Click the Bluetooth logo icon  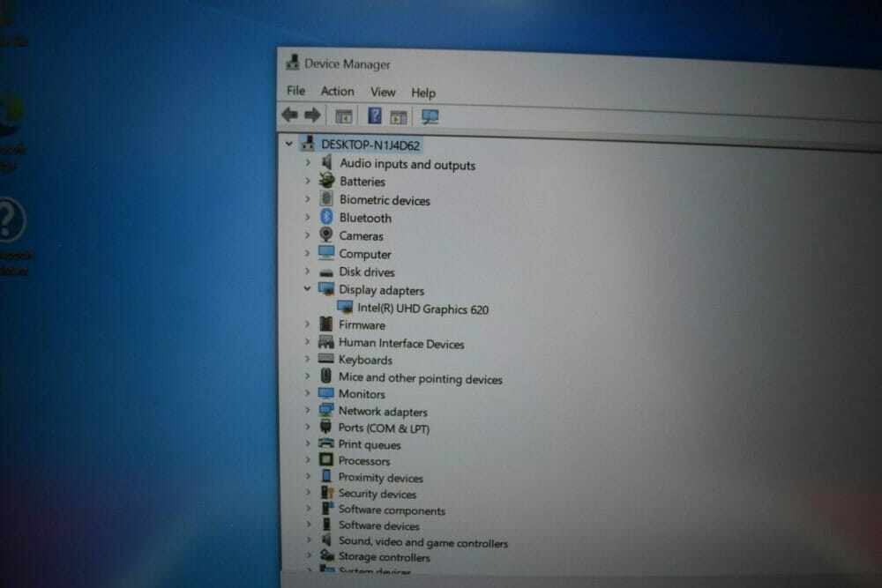(x=326, y=217)
